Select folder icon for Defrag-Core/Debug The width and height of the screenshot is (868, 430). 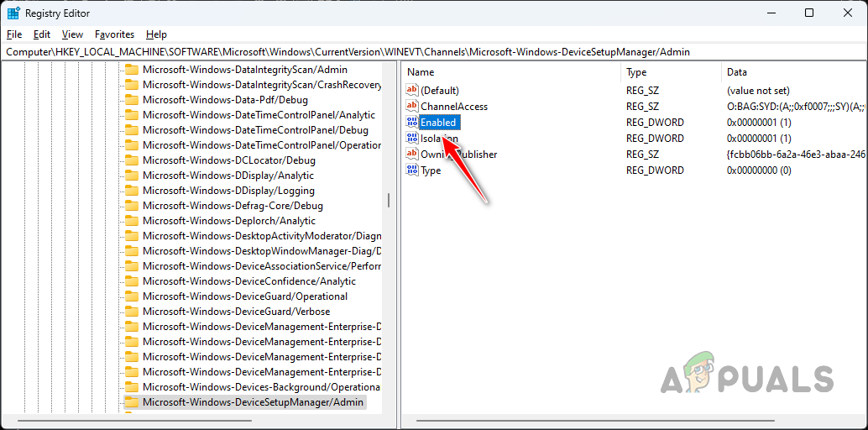tap(131, 206)
